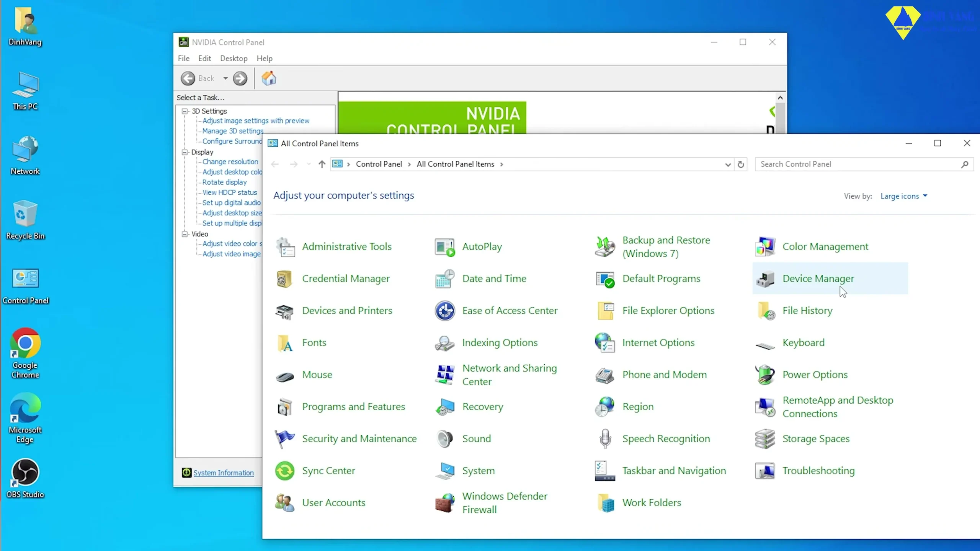The width and height of the screenshot is (980, 551).
Task: Open Indexing Options icon
Action: tap(444, 343)
